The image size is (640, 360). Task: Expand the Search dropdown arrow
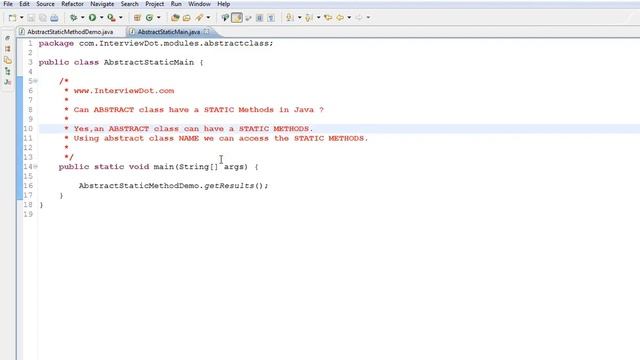coord(208,18)
